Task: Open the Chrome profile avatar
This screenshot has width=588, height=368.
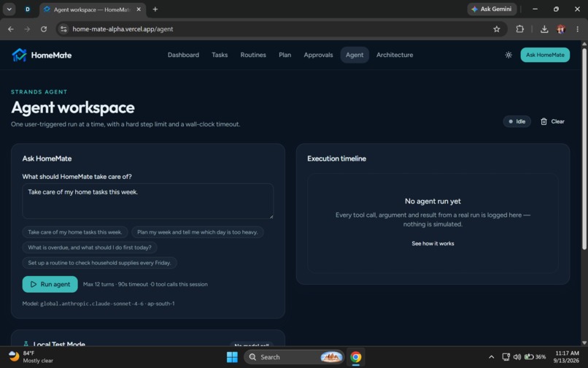Action: click(561, 29)
